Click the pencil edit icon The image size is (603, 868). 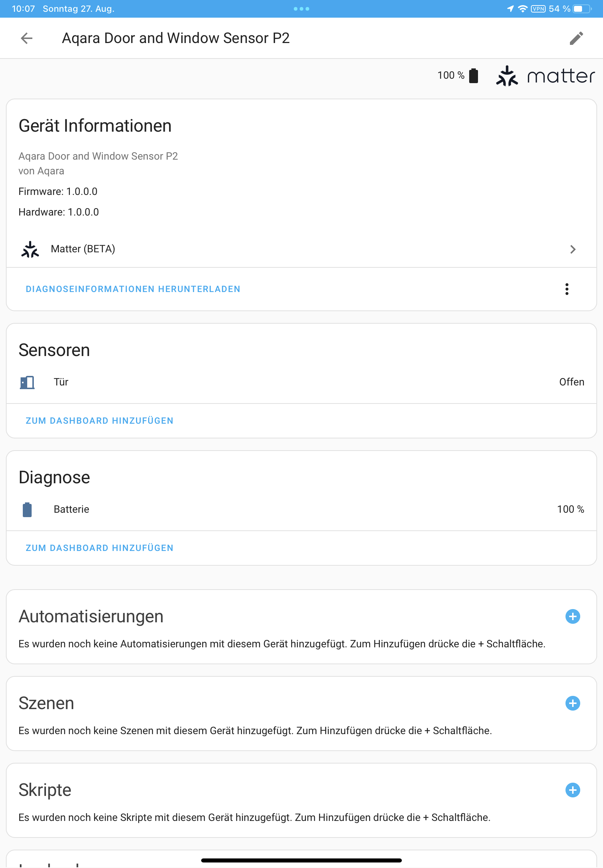pos(576,38)
